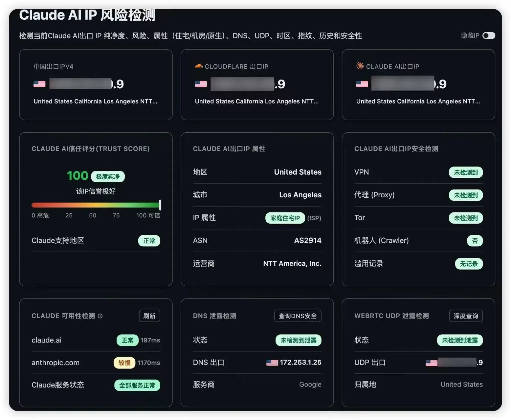Click the US flag in Claude AI出口IP card
Screen dimensions: 511x420
(362, 84)
